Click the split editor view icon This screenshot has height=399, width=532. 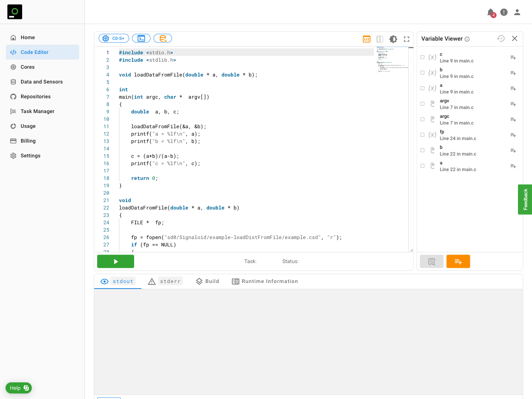(x=380, y=39)
